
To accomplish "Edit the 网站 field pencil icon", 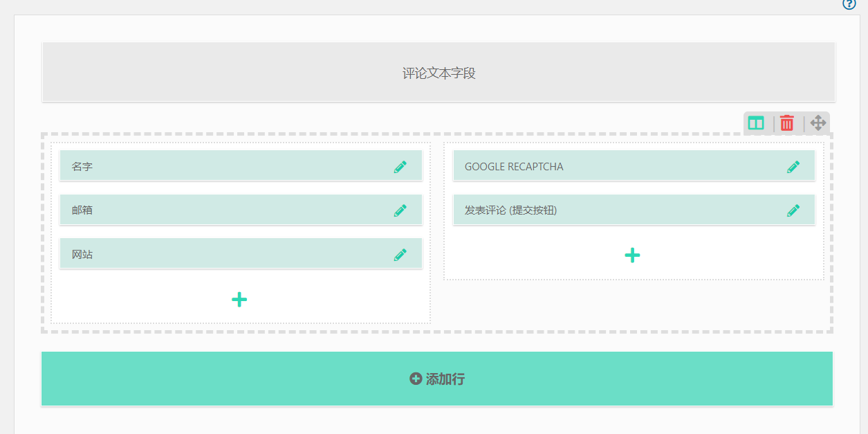I will coord(400,254).
